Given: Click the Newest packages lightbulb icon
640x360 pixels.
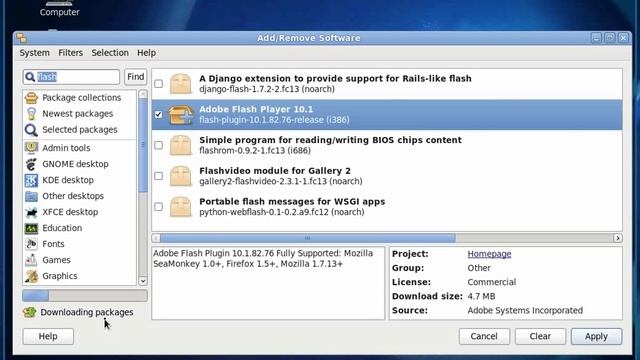Looking at the screenshot, I should 31,114.
